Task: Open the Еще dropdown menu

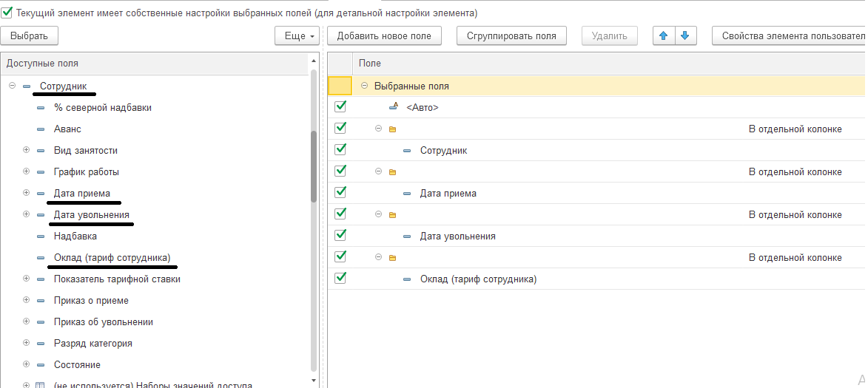Action: [296, 35]
